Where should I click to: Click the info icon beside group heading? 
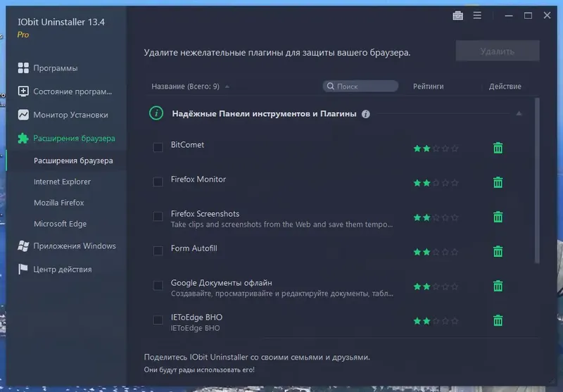point(365,114)
